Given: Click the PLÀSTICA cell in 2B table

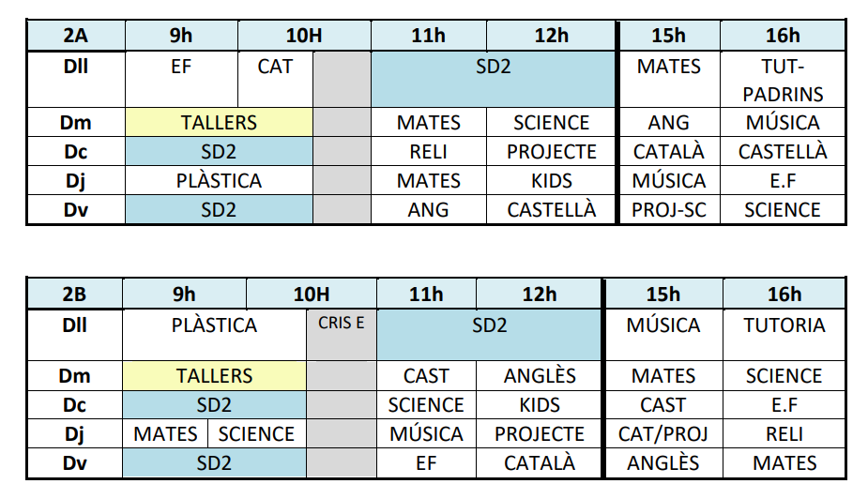Looking at the screenshot, I should click(x=214, y=325).
